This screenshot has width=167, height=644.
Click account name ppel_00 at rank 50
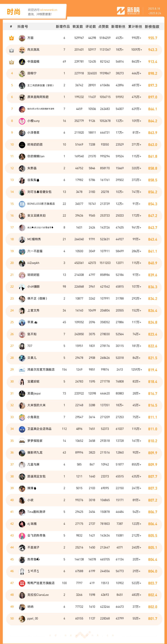33,619
